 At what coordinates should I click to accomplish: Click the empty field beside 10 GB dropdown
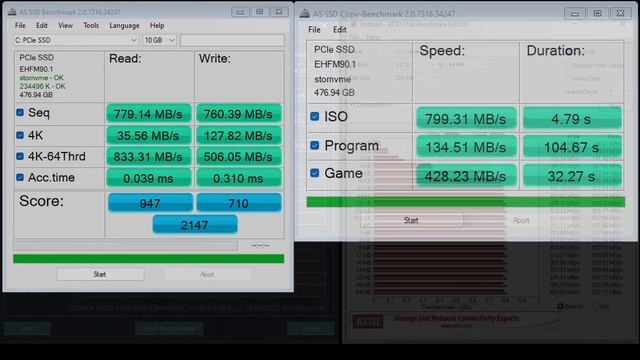[232, 40]
